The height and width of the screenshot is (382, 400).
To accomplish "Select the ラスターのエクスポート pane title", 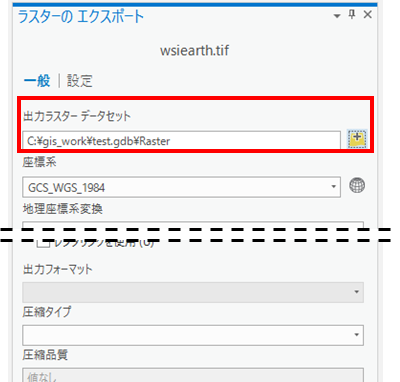I will [81, 17].
